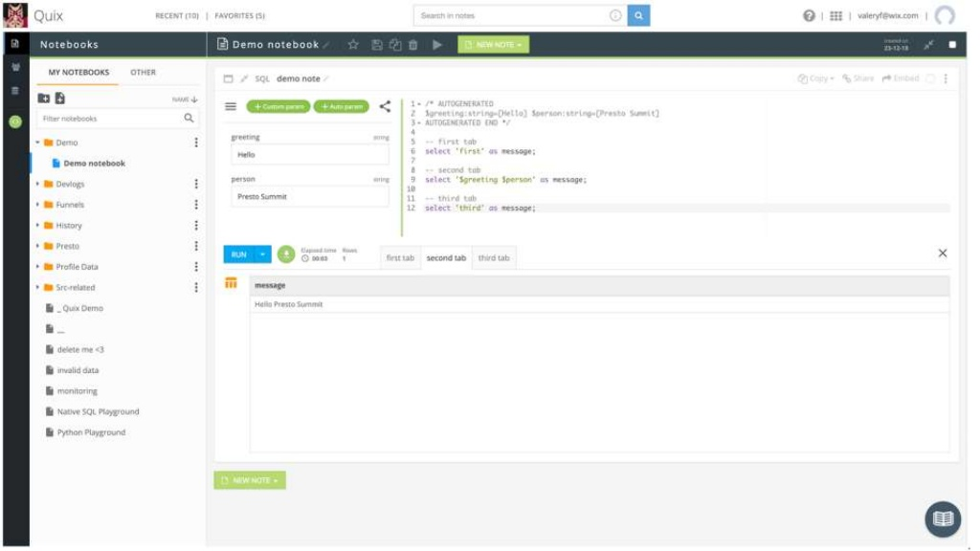Delete notebook using the trash icon
This screenshot has width=980, height=551.
412,45
